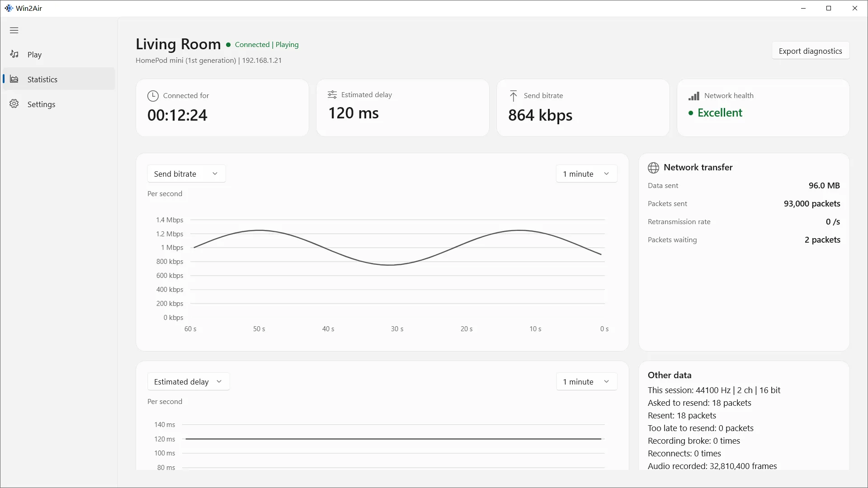Toggle the hamburger navigation menu
This screenshot has height=488, width=868.
click(x=14, y=30)
